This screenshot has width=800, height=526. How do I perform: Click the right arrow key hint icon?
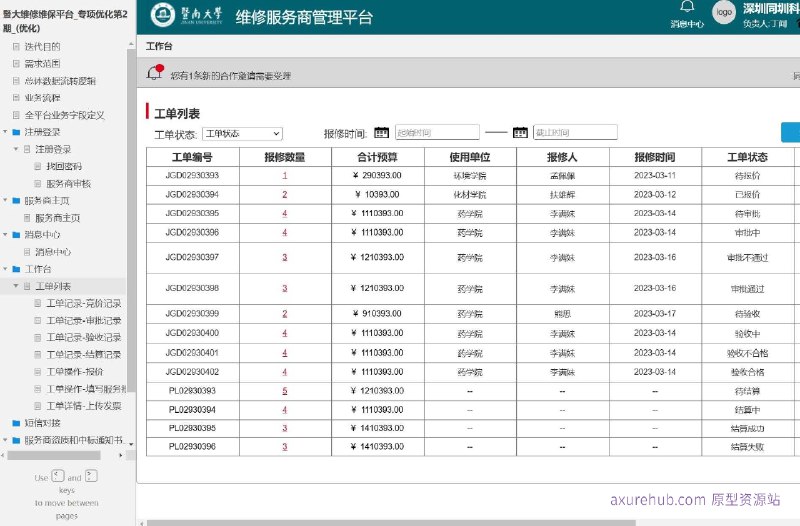click(x=91, y=476)
